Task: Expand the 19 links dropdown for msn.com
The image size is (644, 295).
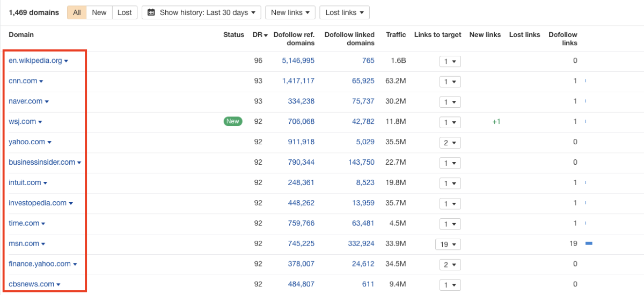Action: point(448,245)
